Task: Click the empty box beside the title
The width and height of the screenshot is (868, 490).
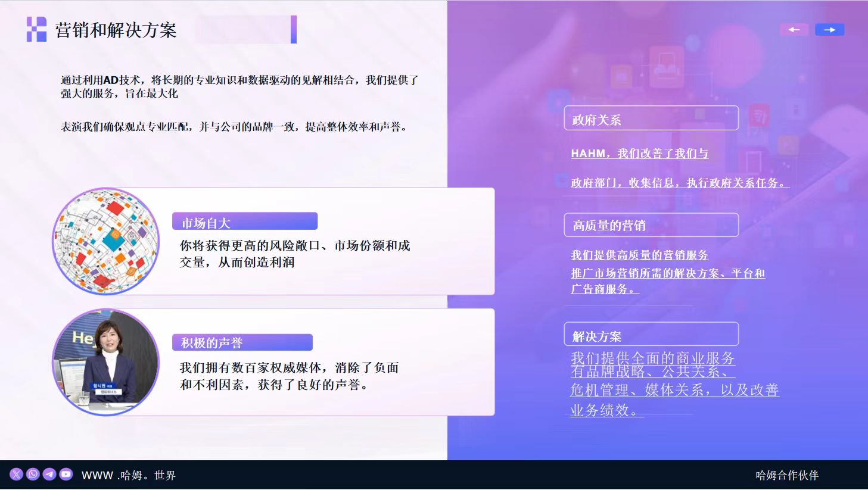Action: [x=246, y=29]
